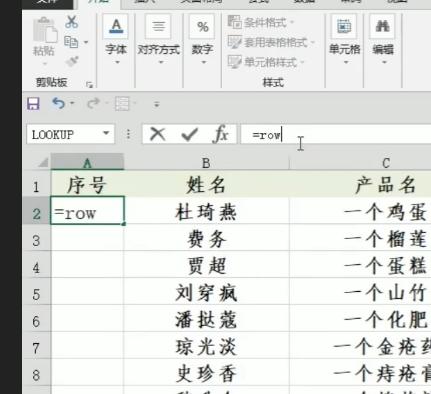
Task: Confirm formula with the checkmark icon
Action: point(189,135)
